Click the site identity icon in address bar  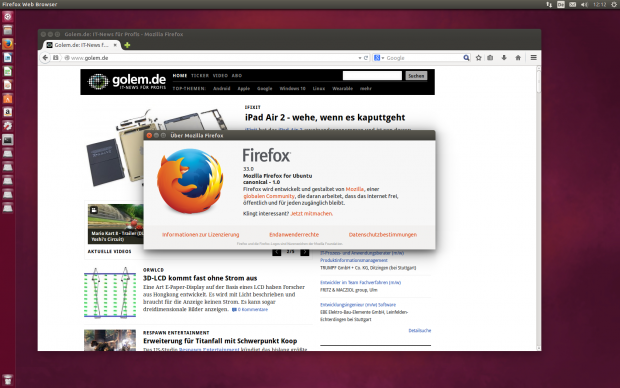[67, 58]
